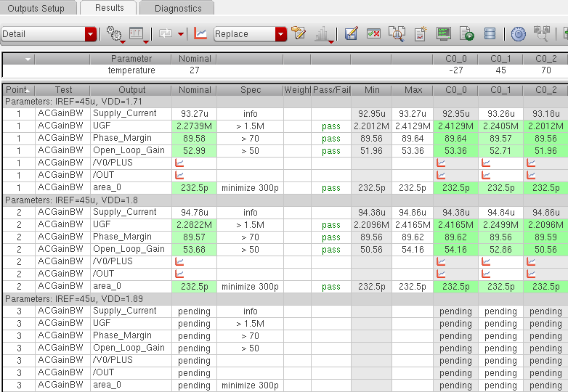
Task: Click the pencil and notepad edit icon
Action: tap(298, 33)
